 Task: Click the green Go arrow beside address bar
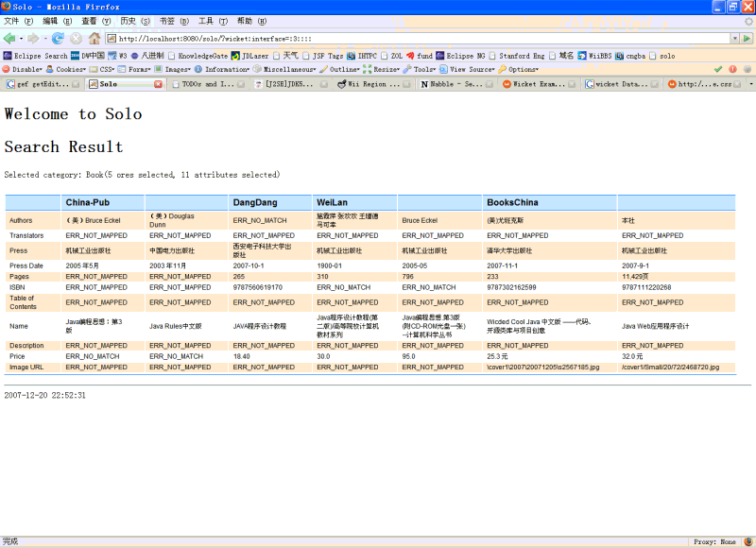[747, 38]
